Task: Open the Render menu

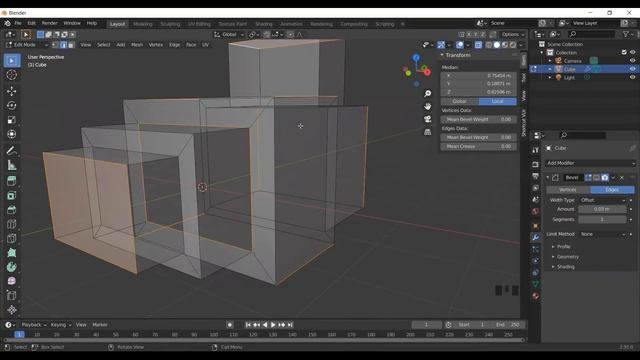Action: click(x=49, y=23)
